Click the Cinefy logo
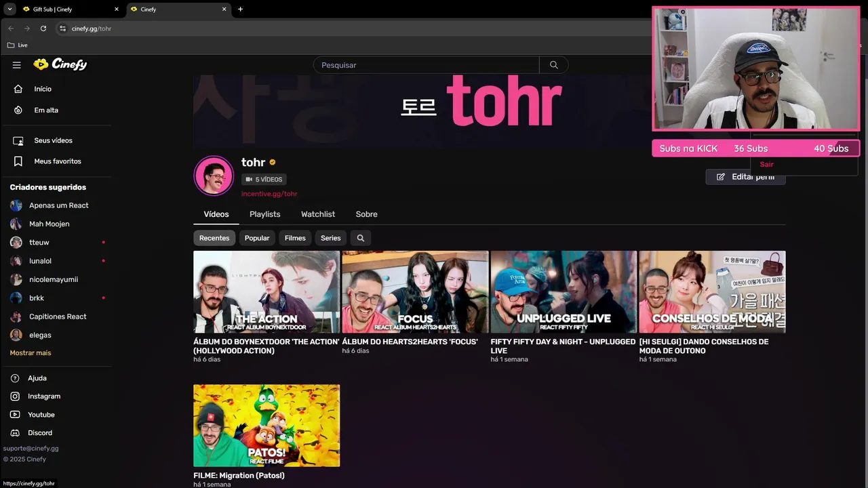The image size is (868, 488). coord(60,64)
